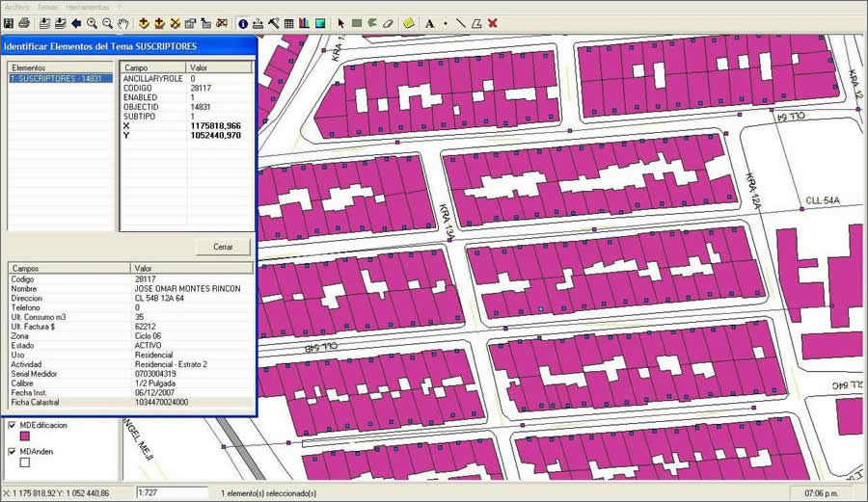Click the blue back arrow icon
The image size is (868, 502).
coord(76,22)
